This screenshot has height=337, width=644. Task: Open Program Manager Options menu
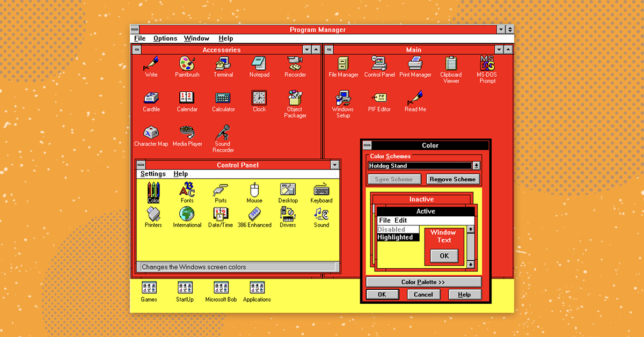[x=165, y=39]
